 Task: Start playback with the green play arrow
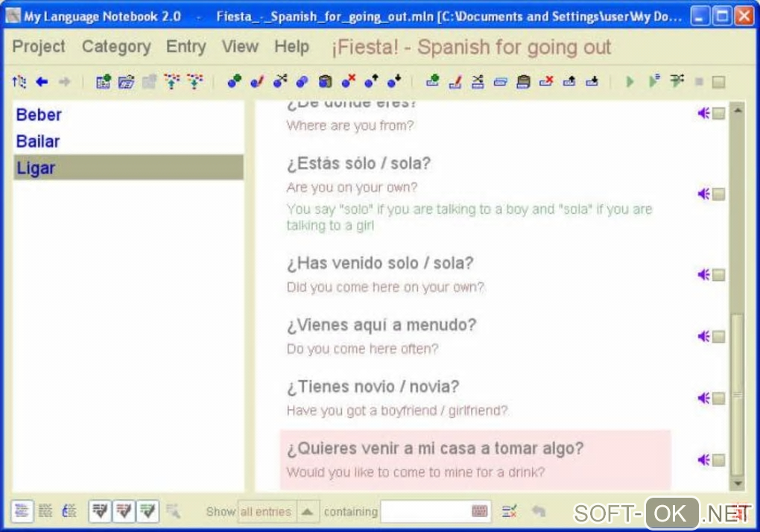630,81
